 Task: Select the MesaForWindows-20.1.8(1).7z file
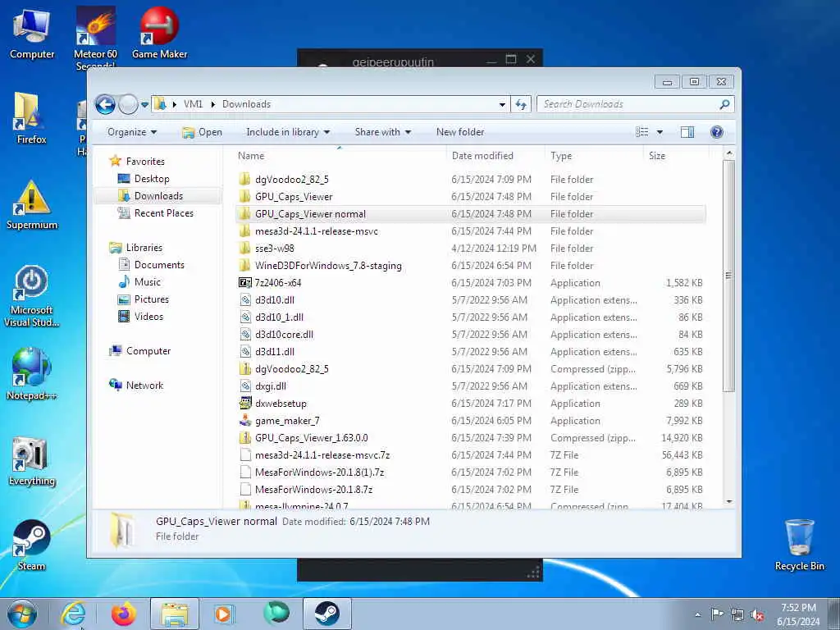click(x=470, y=472)
